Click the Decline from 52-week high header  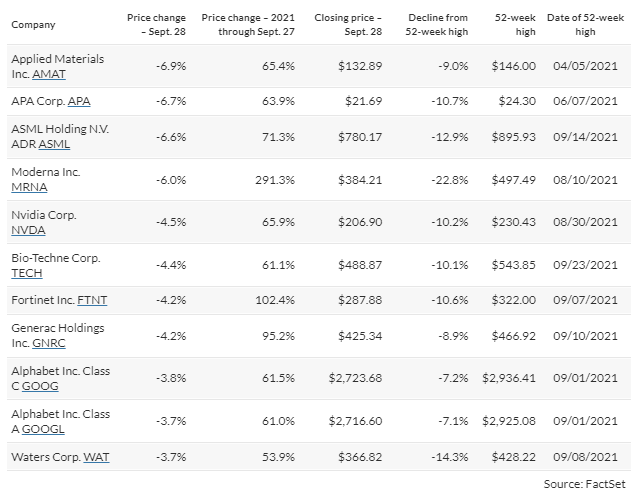pos(438,24)
